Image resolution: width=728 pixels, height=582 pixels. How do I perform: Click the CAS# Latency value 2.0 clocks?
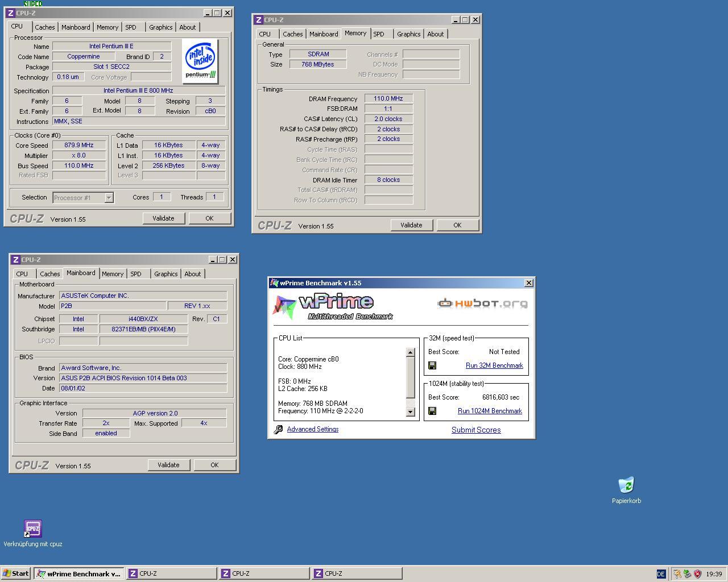point(388,119)
